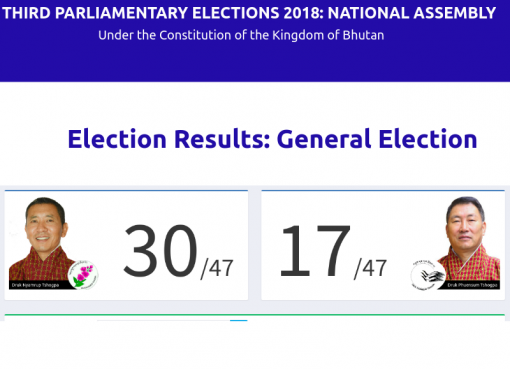The width and height of the screenshot is (510, 369).
Task: Click the 30 seats result number
Action: [x=160, y=250]
